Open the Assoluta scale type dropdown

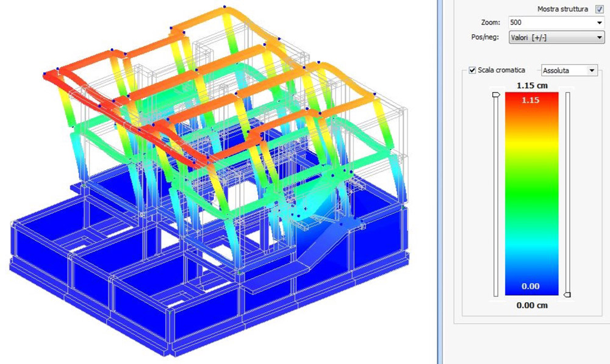coord(592,71)
